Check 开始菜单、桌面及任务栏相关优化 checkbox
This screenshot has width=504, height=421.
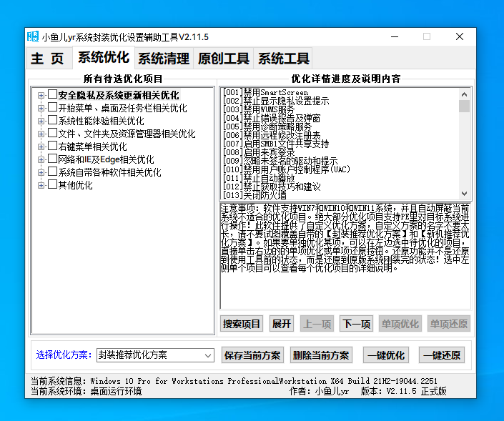(52, 108)
